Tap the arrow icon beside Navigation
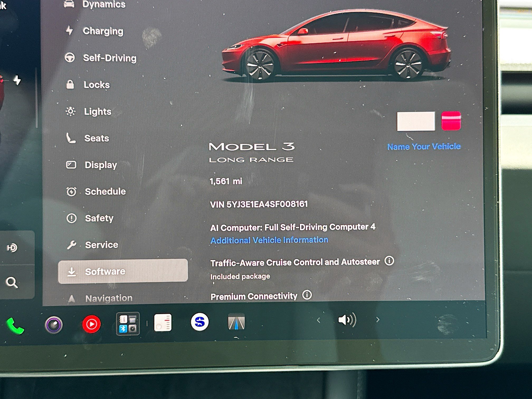The width and height of the screenshot is (532, 399). coord(72,299)
